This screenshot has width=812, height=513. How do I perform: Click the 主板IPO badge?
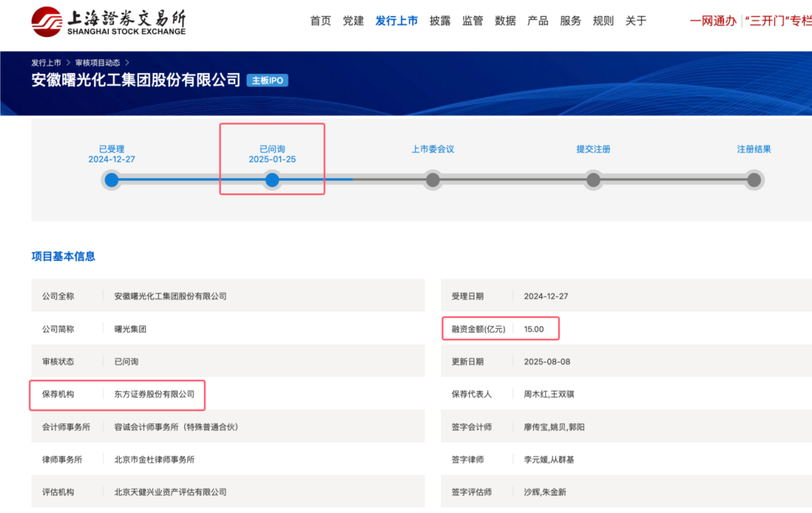pos(267,80)
